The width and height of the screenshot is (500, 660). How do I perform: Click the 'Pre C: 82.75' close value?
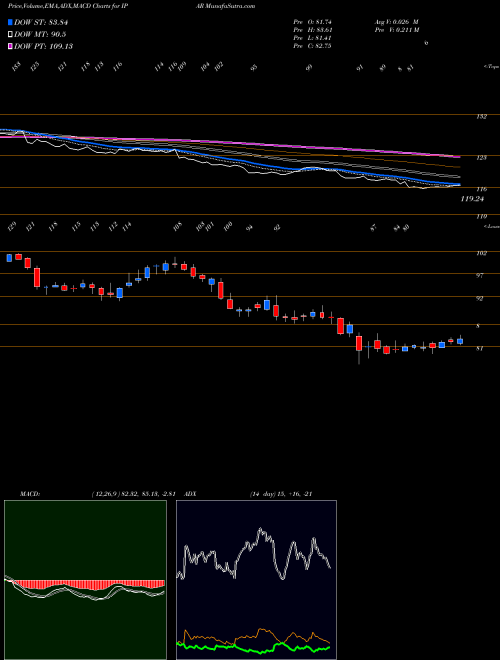[x=313, y=46]
